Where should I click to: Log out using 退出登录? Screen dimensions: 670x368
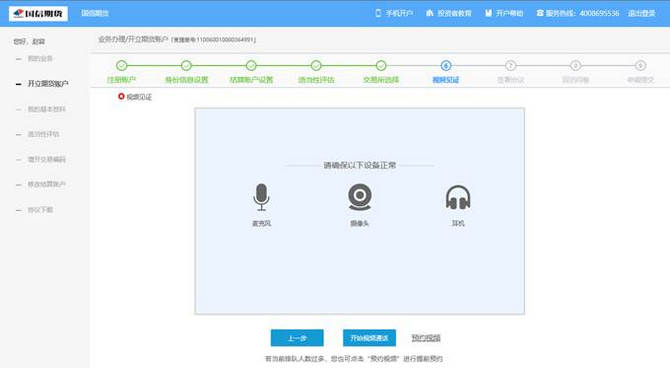tap(641, 13)
